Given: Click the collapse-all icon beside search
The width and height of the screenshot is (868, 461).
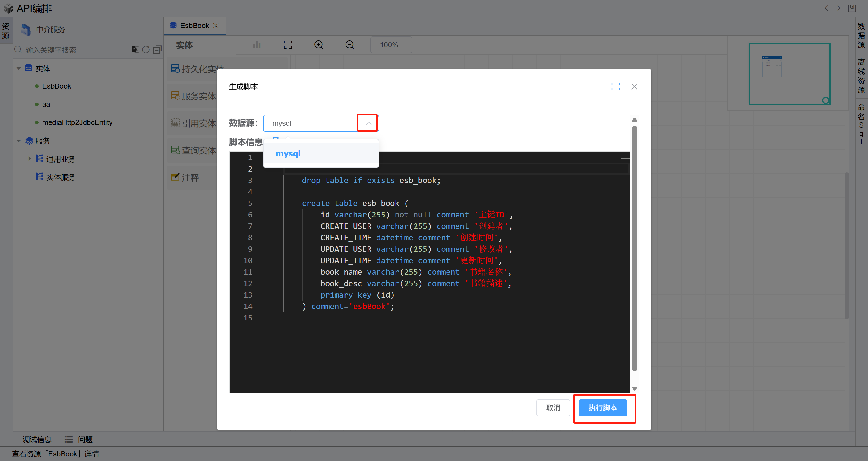Looking at the screenshot, I should pyautogui.click(x=157, y=49).
